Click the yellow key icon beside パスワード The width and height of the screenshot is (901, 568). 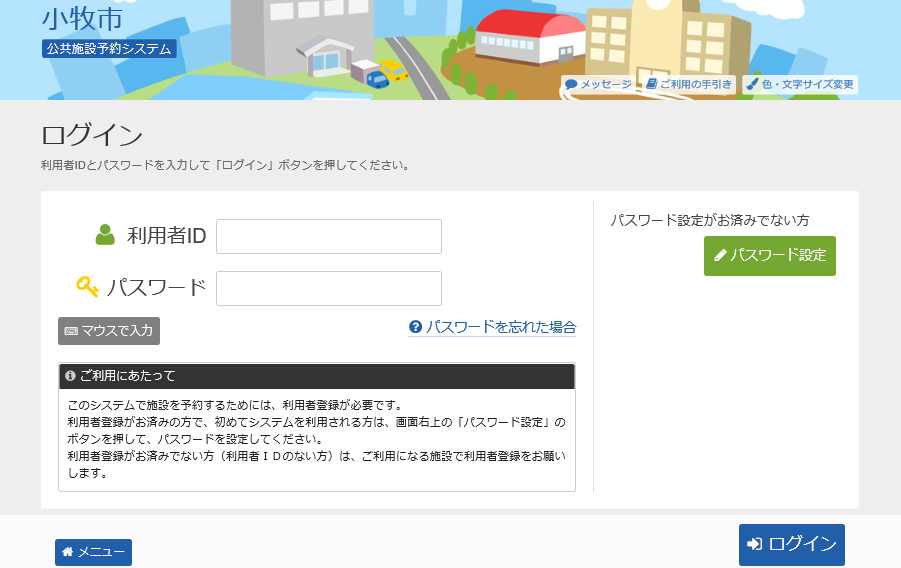(x=88, y=287)
